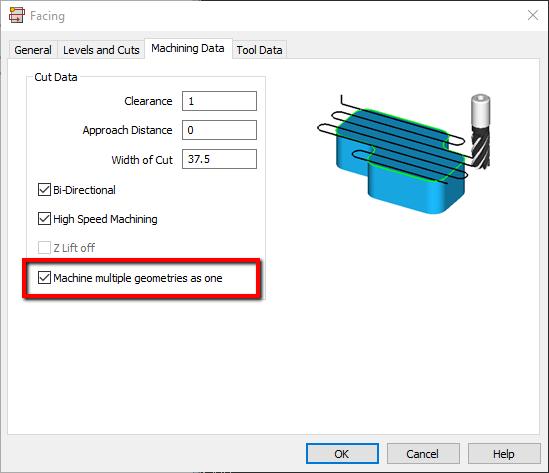
Task: Open Help for Facing
Action: 504,454
